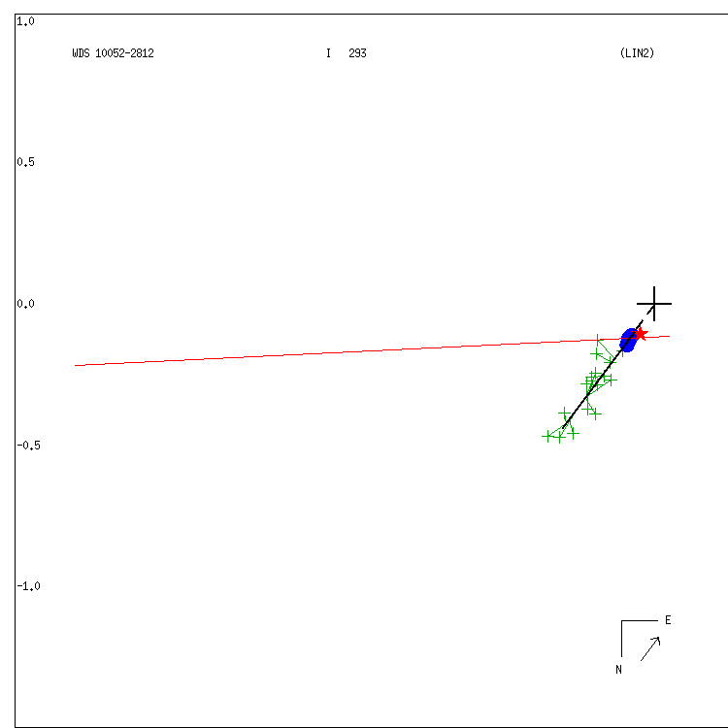Click the '0.0' axis label

point(25,304)
